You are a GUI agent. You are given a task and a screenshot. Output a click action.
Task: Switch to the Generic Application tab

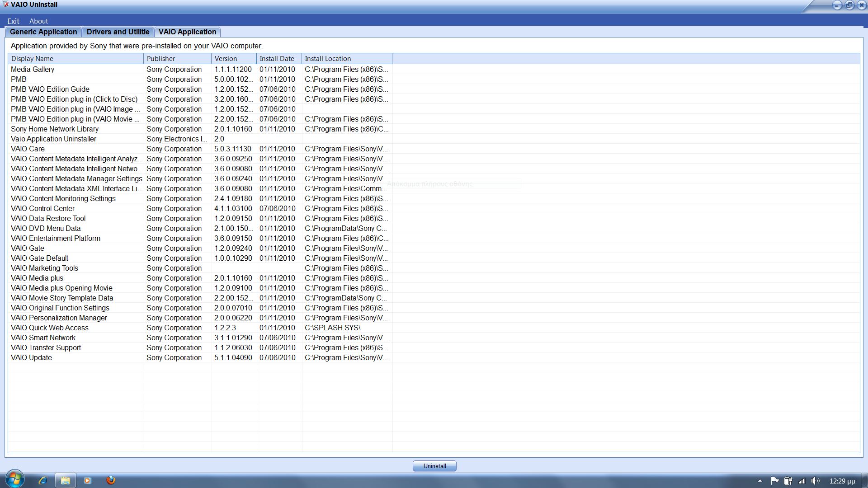point(43,32)
